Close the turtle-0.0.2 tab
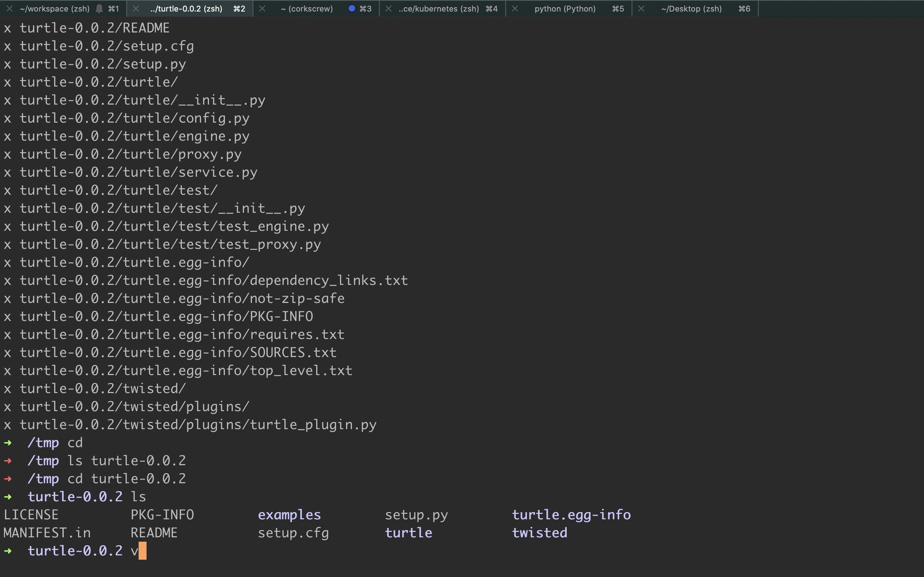This screenshot has width=924, height=577. pos(136,8)
